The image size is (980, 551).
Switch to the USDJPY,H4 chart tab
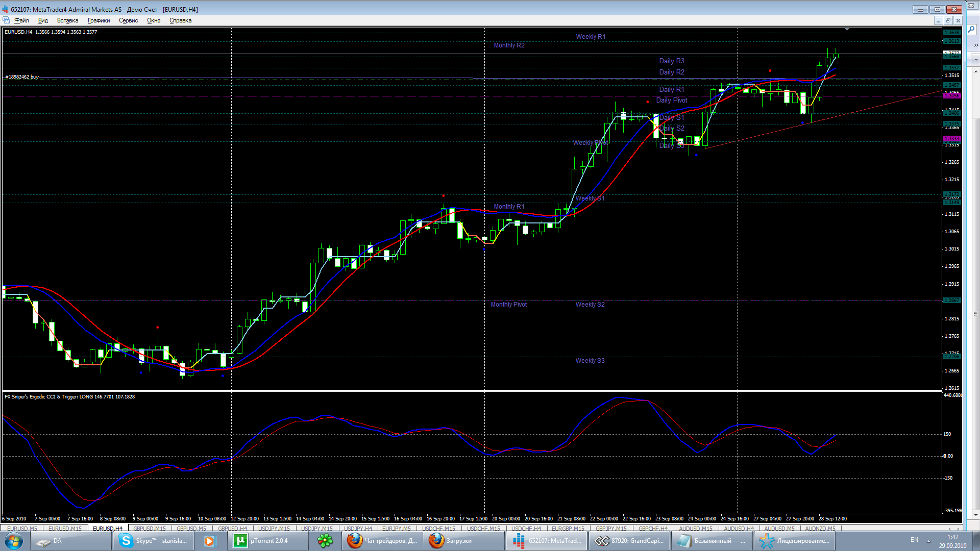point(358,529)
